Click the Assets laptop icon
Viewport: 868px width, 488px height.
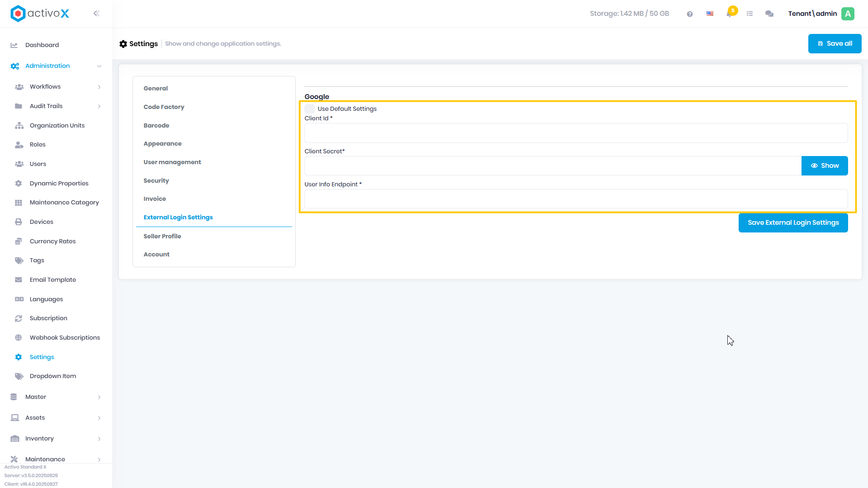point(14,418)
